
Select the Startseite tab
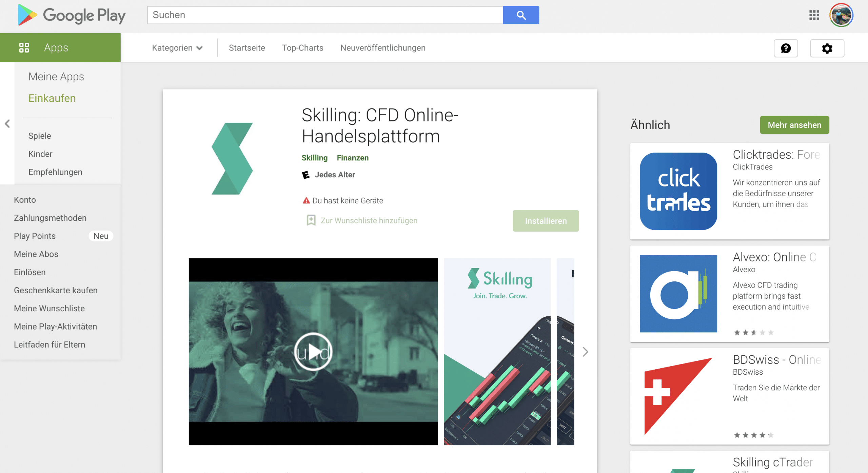pos(246,47)
